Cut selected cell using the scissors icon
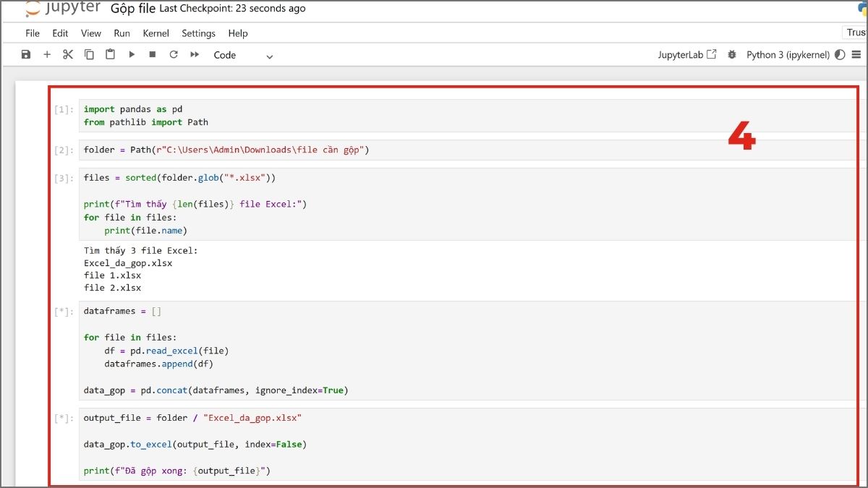 [x=68, y=54]
